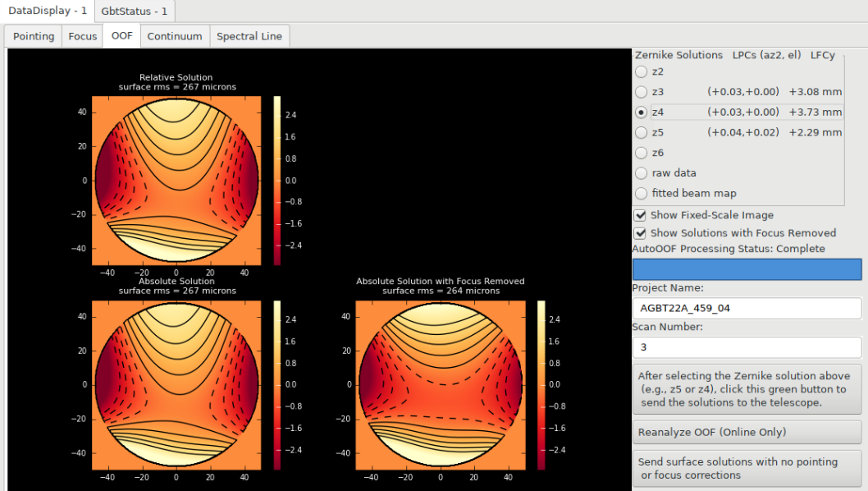The width and height of the screenshot is (868, 491).
Task: Select the OOF tab
Action: 121,35
